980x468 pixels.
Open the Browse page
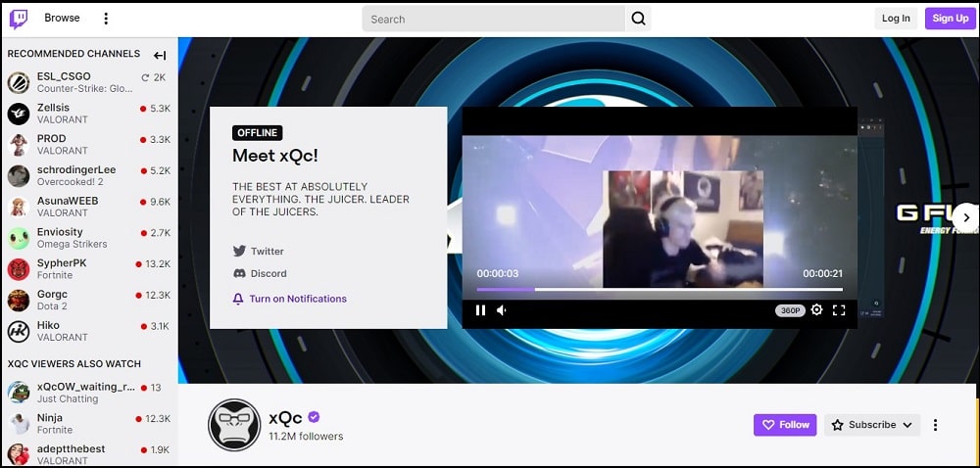(62, 18)
